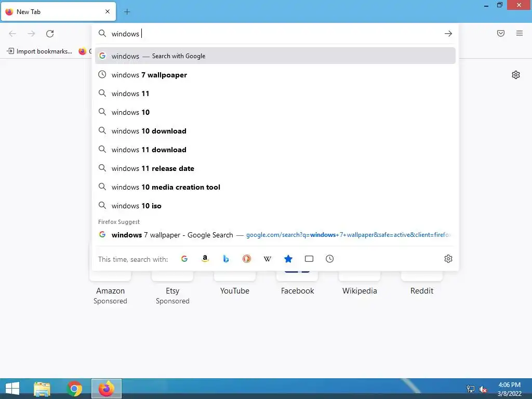Search bookmarks using the star icon
The height and width of the screenshot is (399, 532).
pyautogui.click(x=288, y=259)
